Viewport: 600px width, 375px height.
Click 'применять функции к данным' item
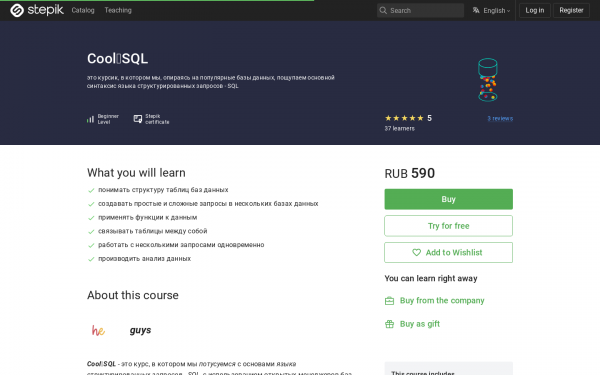pos(148,217)
